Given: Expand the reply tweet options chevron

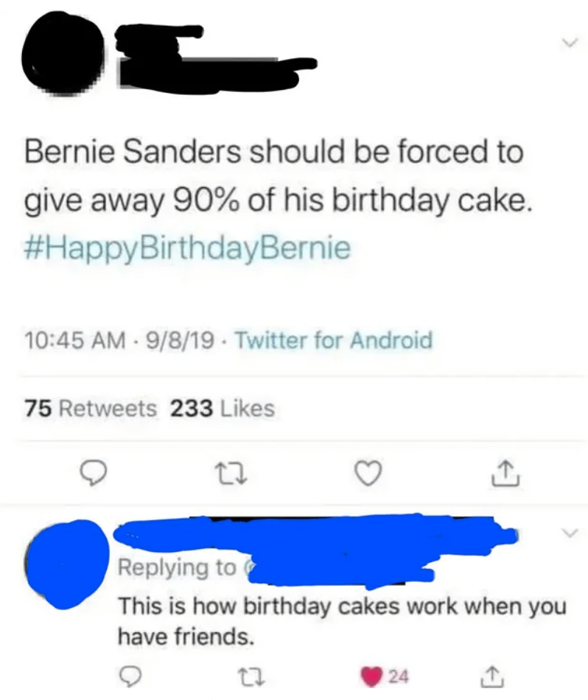Looking at the screenshot, I should [564, 532].
